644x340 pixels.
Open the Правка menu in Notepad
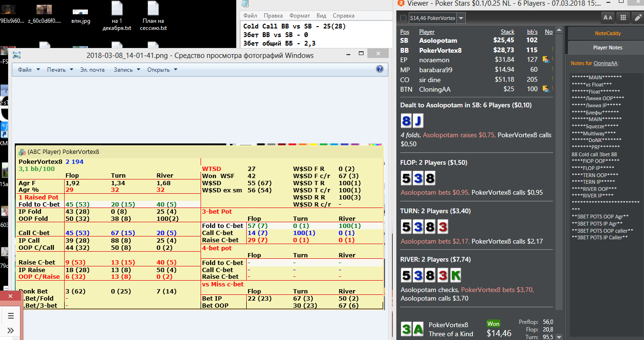(273, 16)
